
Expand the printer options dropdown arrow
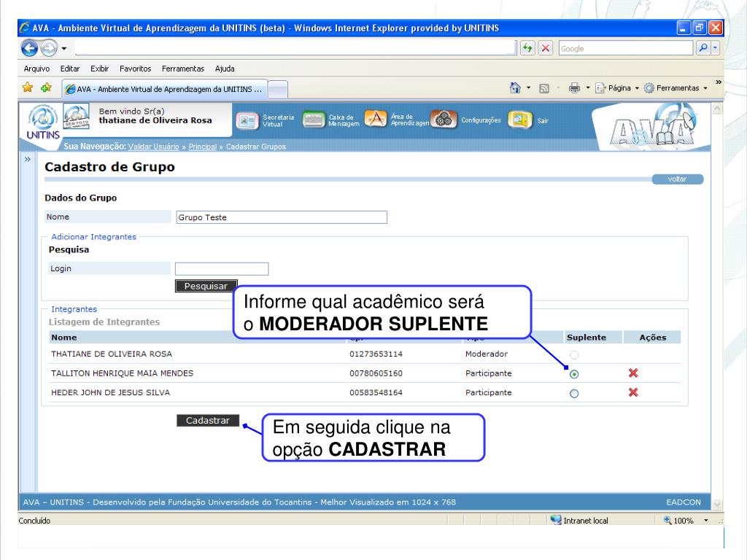[x=587, y=88]
